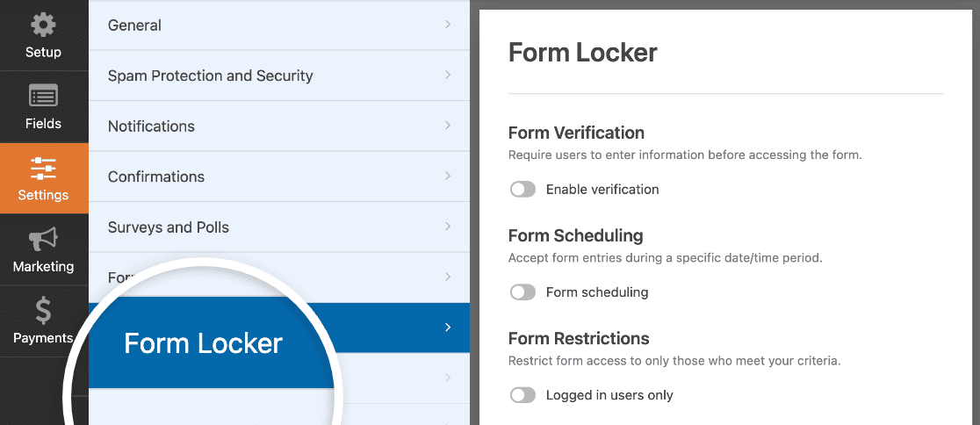Click the Surveys and Polls label
This screenshot has width=980, height=425.
168,227
